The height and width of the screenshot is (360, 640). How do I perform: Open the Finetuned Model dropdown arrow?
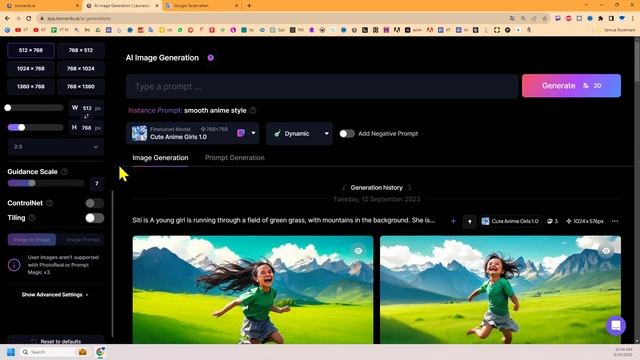[253, 133]
